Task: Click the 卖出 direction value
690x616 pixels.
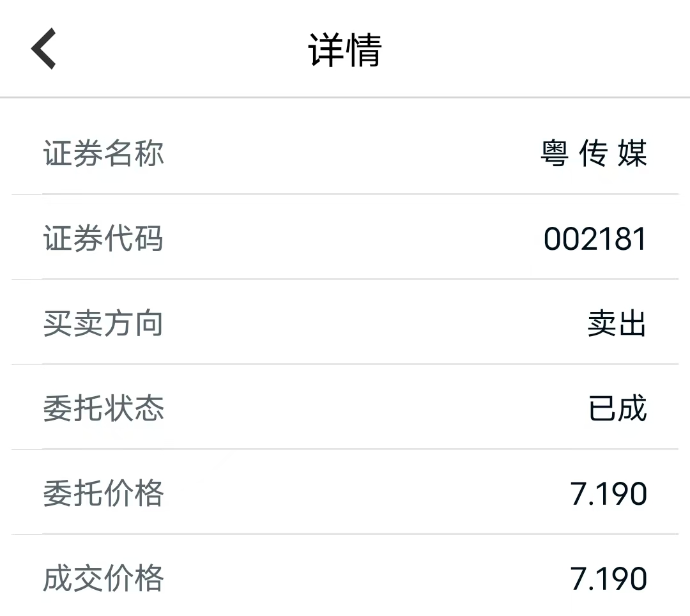Action: click(x=617, y=323)
